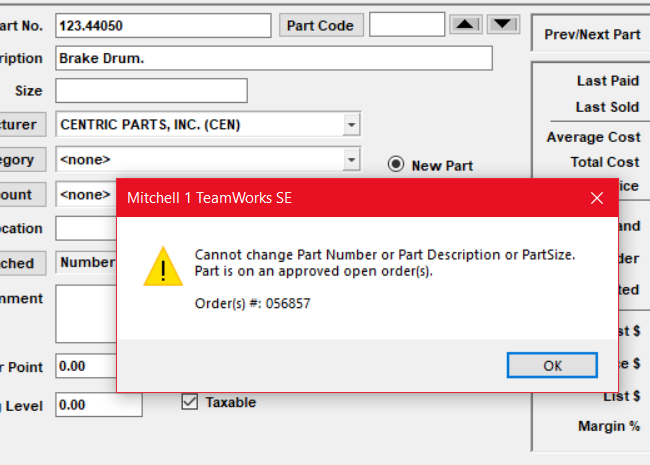Click the yellow warning icon in the dialog
Screen dimensions: 650x465
(163, 266)
